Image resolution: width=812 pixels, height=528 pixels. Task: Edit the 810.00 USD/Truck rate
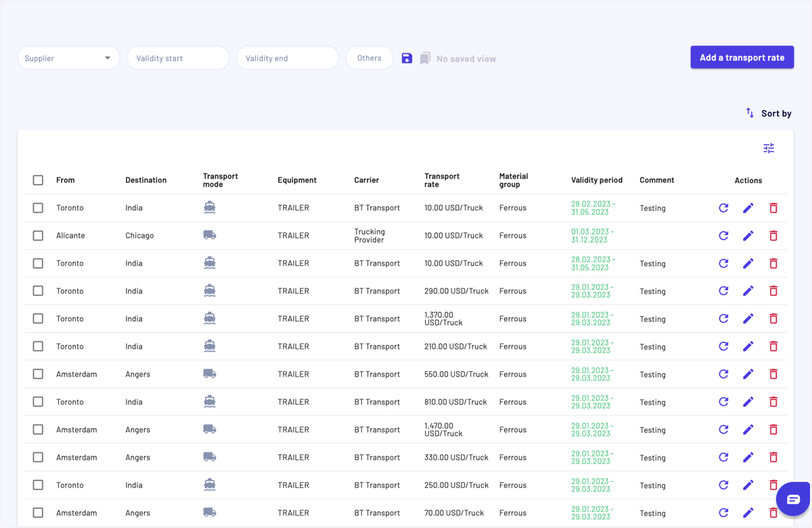click(x=748, y=402)
